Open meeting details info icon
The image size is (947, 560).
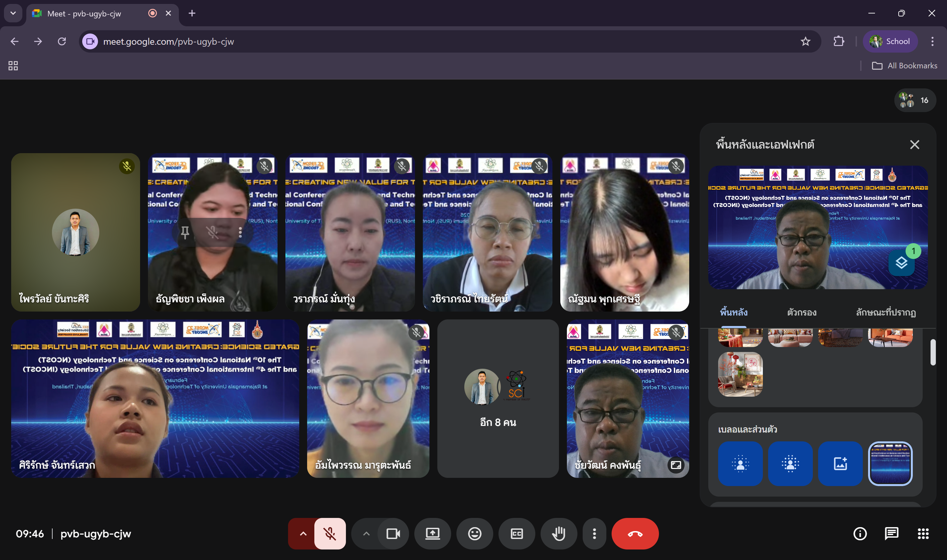(860, 534)
